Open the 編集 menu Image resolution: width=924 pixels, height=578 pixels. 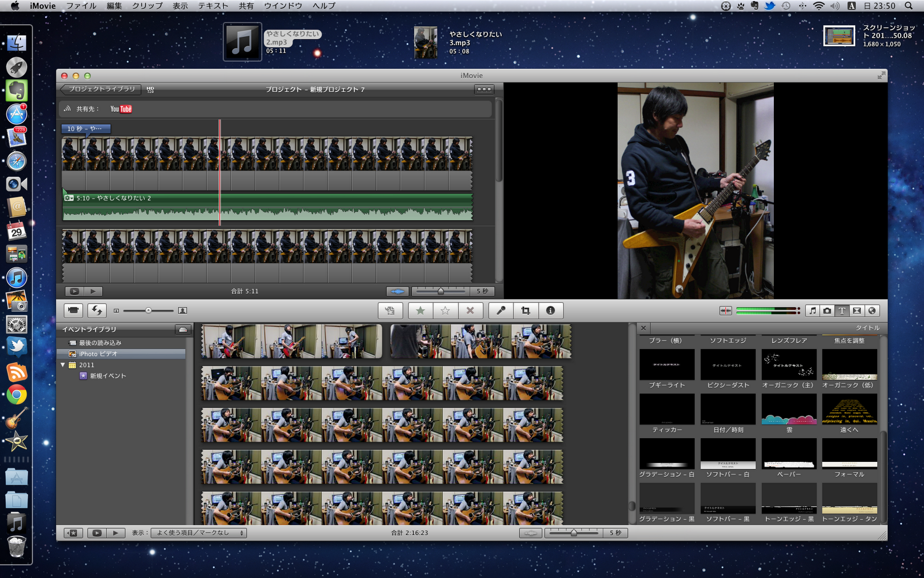[x=114, y=6]
